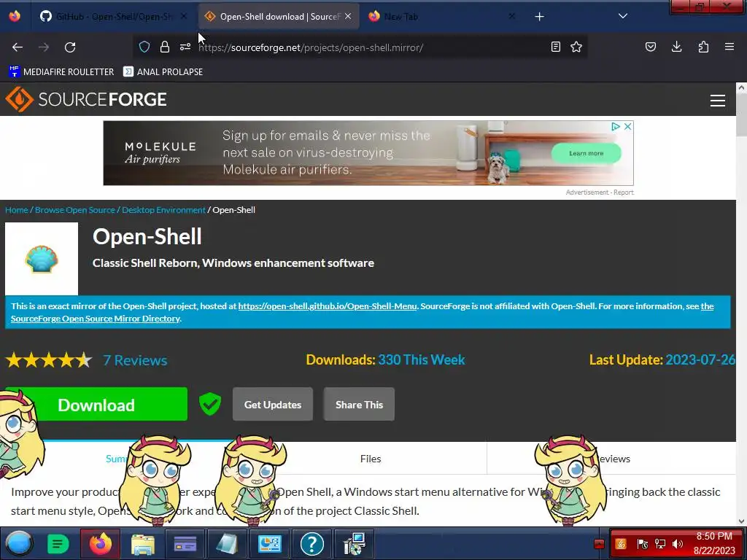Toggle reader view icon

[x=555, y=47]
